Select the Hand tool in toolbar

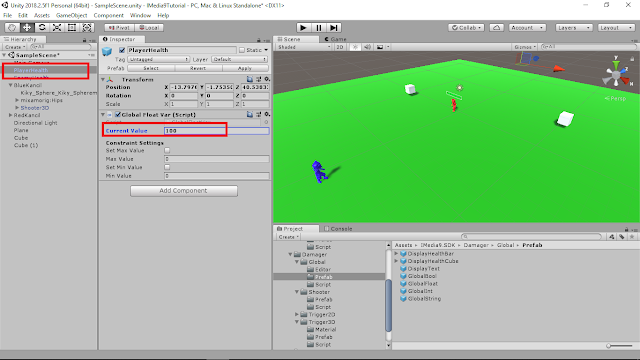[12, 28]
